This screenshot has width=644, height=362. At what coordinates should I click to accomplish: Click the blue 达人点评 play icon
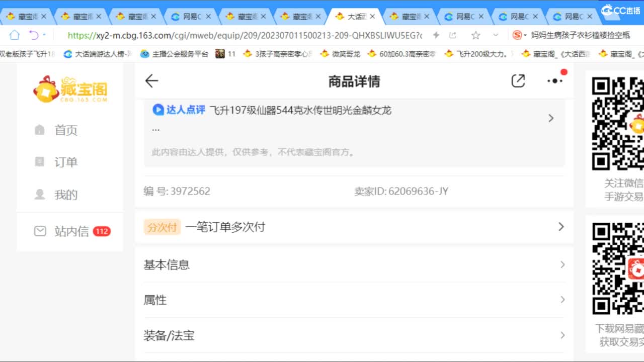158,110
